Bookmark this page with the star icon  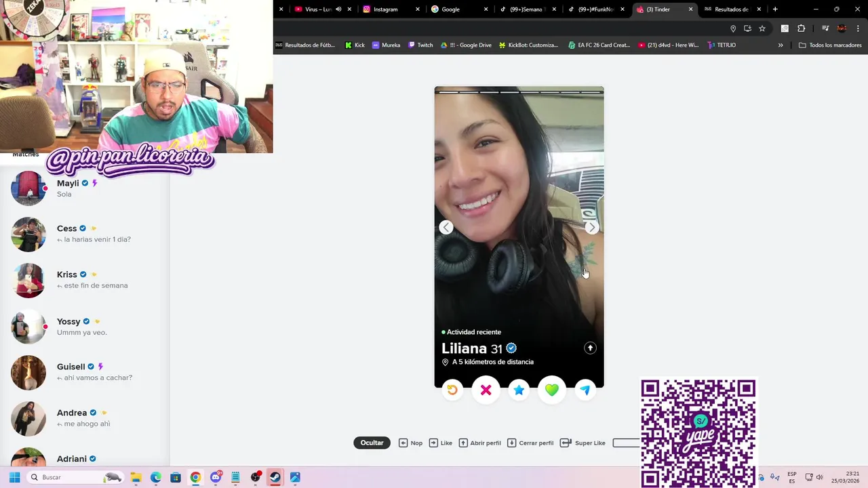coord(762,28)
